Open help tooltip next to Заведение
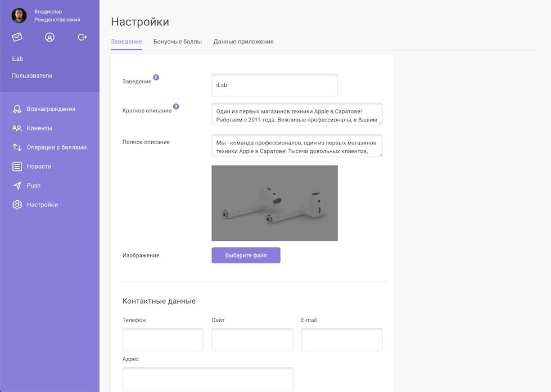The height and width of the screenshot is (392, 551). pyautogui.click(x=156, y=78)
